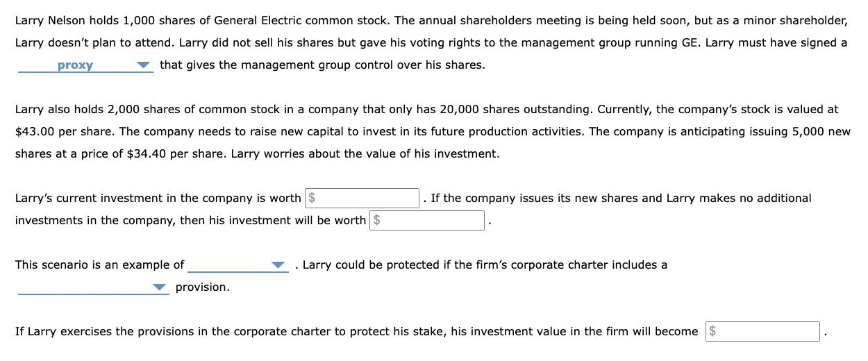Click the "This scenario is an example of" label
Screen dimensions: 868x361
click(100, 265)
